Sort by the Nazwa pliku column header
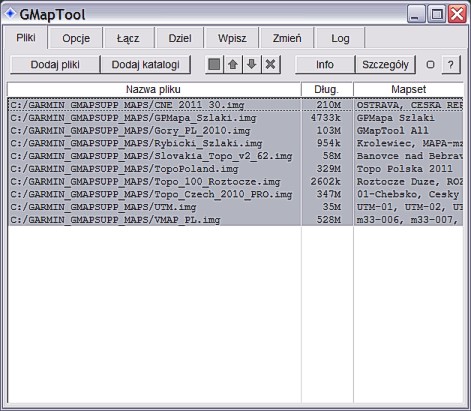The height and width of the screenshot is (411, 471). pos(154,89)
